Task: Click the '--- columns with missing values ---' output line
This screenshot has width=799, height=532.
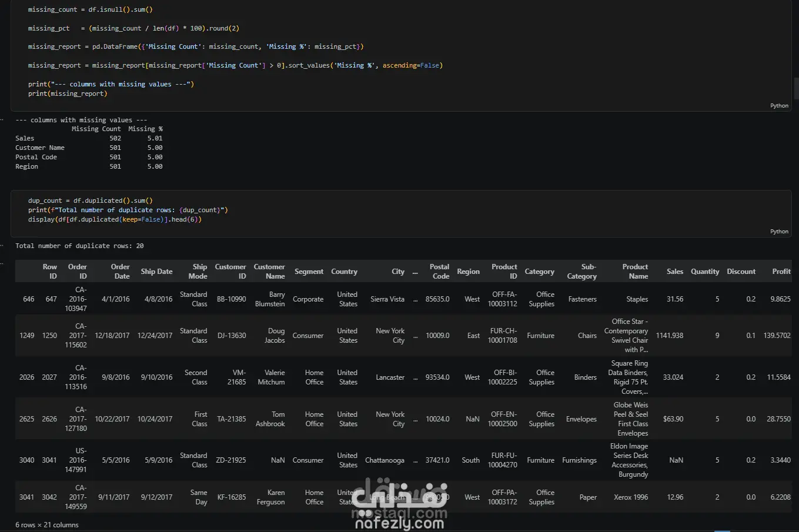Action: [81, 120]
